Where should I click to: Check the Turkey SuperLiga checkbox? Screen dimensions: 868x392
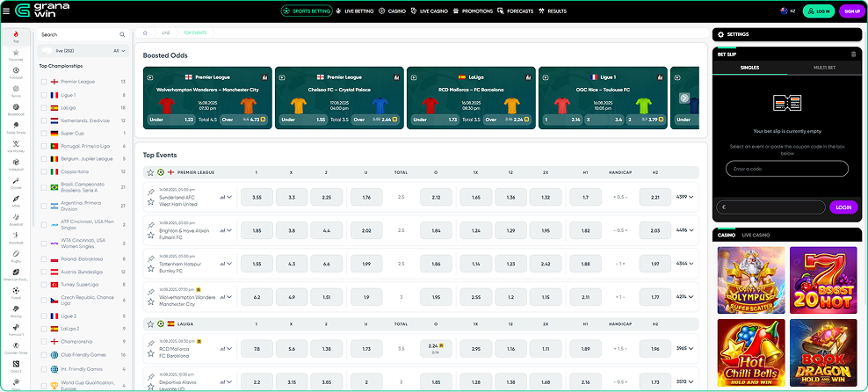44,285
